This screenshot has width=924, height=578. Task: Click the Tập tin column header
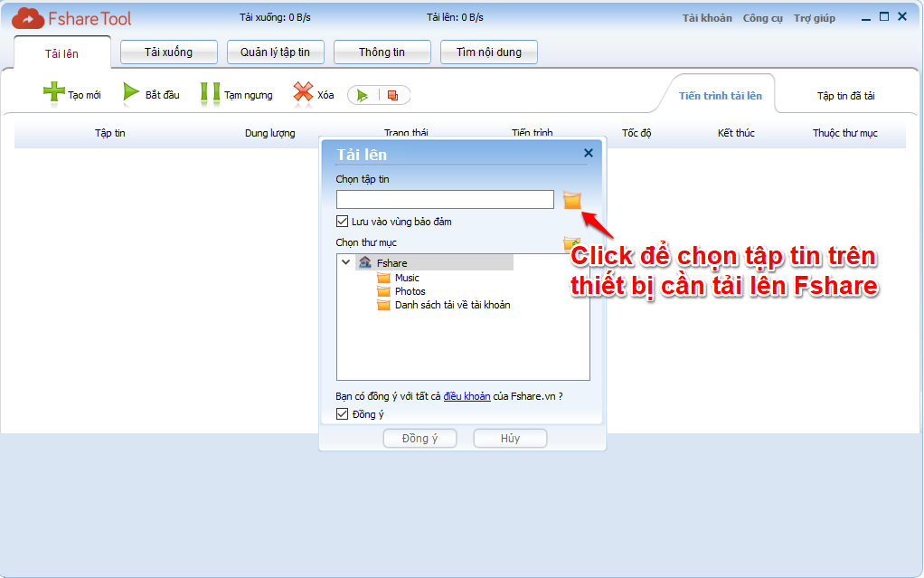tap(110, 133)
